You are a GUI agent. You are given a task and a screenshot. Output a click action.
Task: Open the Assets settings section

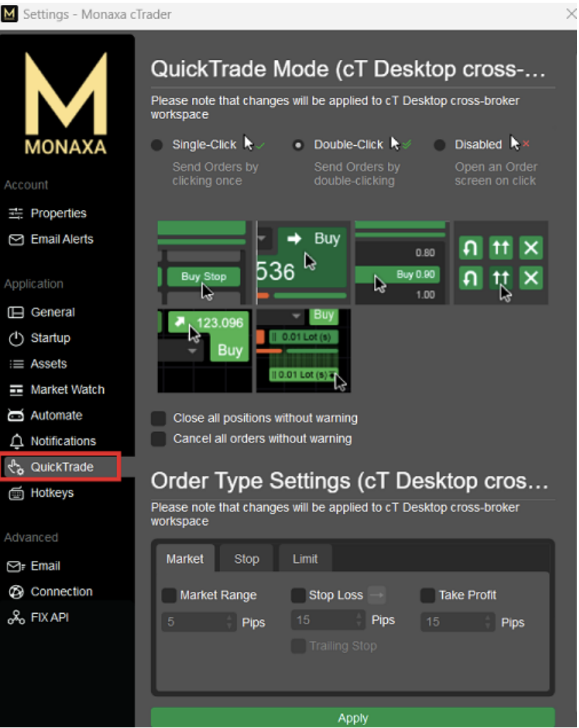tap(49, 364)
